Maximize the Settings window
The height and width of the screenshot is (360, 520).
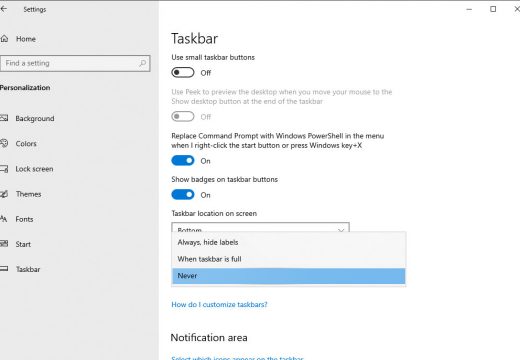(493, 9)
